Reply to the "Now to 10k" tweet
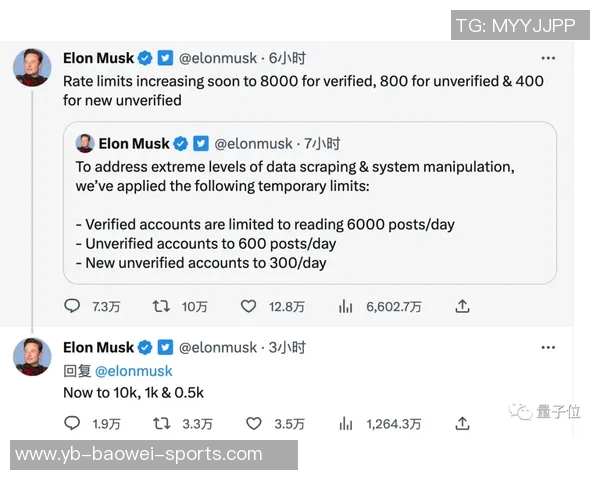The height and width of the screenshot is (480, 600). click(72, 424)
